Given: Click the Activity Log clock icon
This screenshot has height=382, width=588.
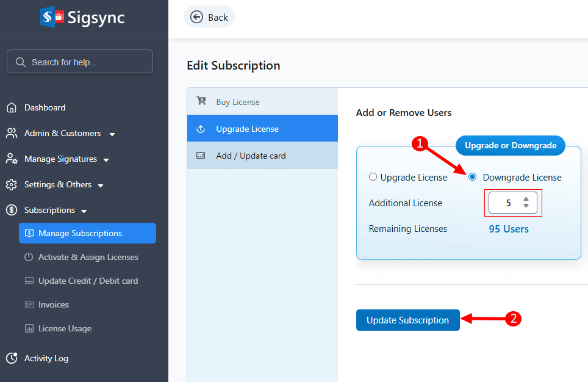Looking at the screenshot, I should coord(12,358).
